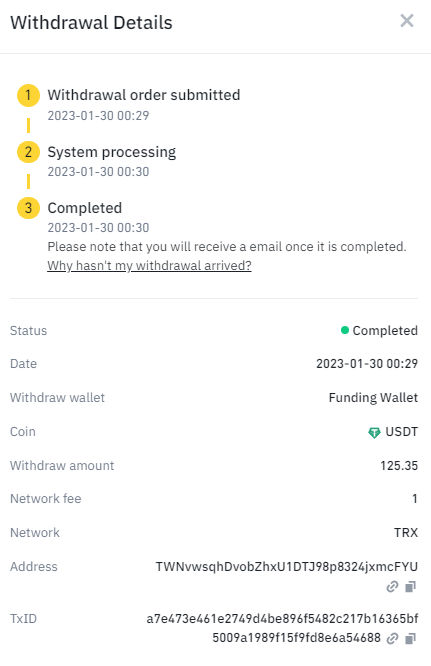Open address link icon in explorer
This screenshot has width=431, height=666.
[392, 587]
